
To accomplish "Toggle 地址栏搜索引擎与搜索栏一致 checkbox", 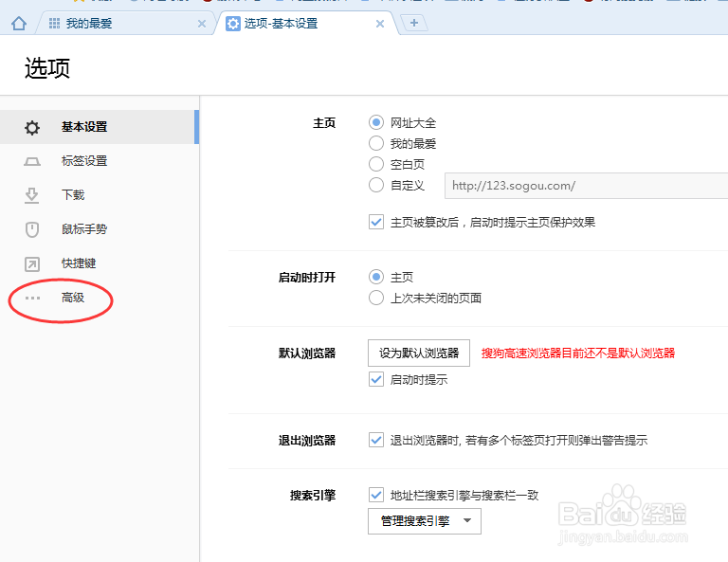I will pyautogui.click(x=376, y=495).
